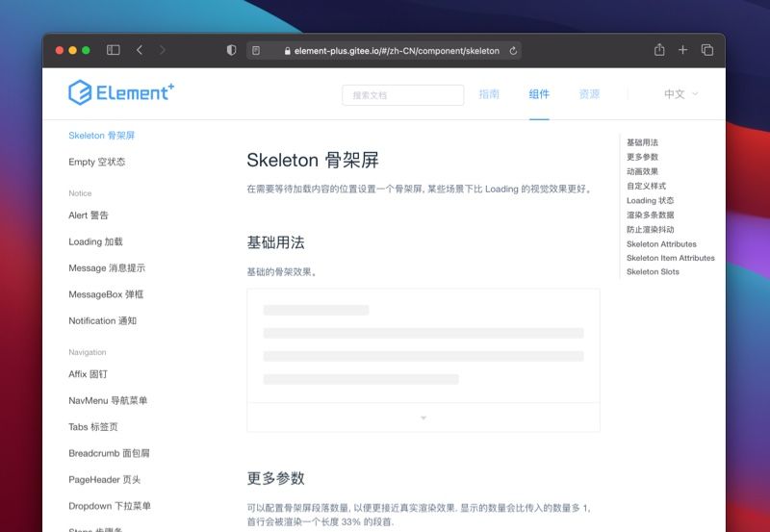Jump to 渲染多条数据 in page outline

pyautogui.click(x=651, y=215)
